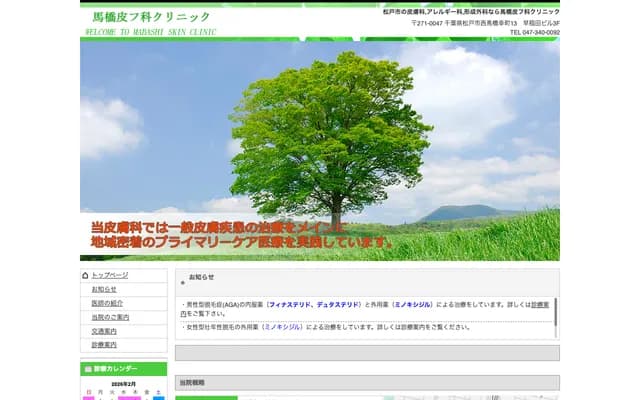This screenshot has height=400, width=640.
Task: Click the home icon beside トップページ
Action: coord(86,275)
